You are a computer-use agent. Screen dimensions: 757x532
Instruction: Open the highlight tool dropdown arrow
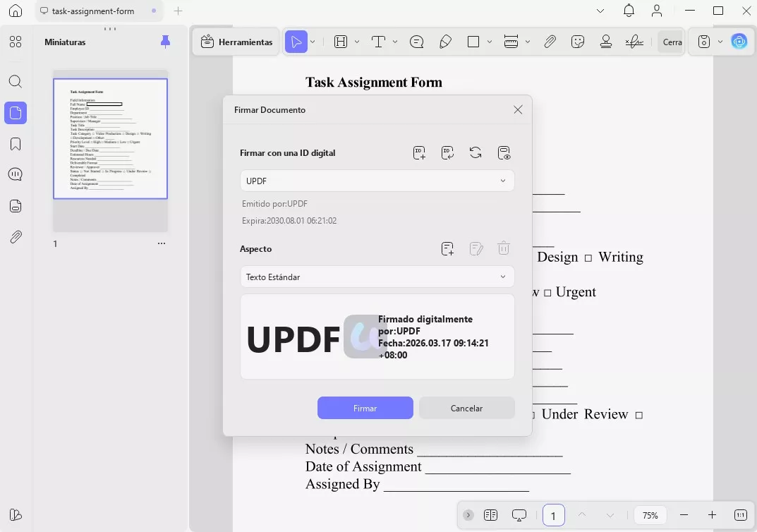click(357, 42)
